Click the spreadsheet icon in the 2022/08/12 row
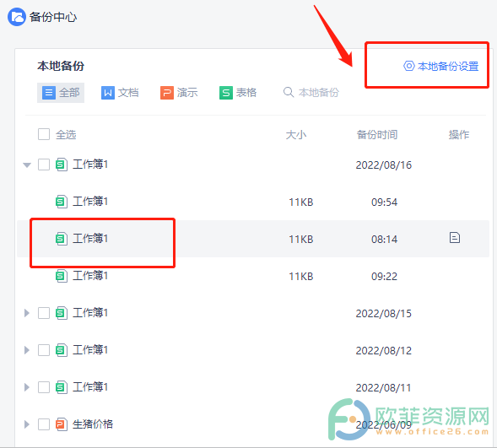Viewport: 497px width, 448px height. (x=62, y=350)
